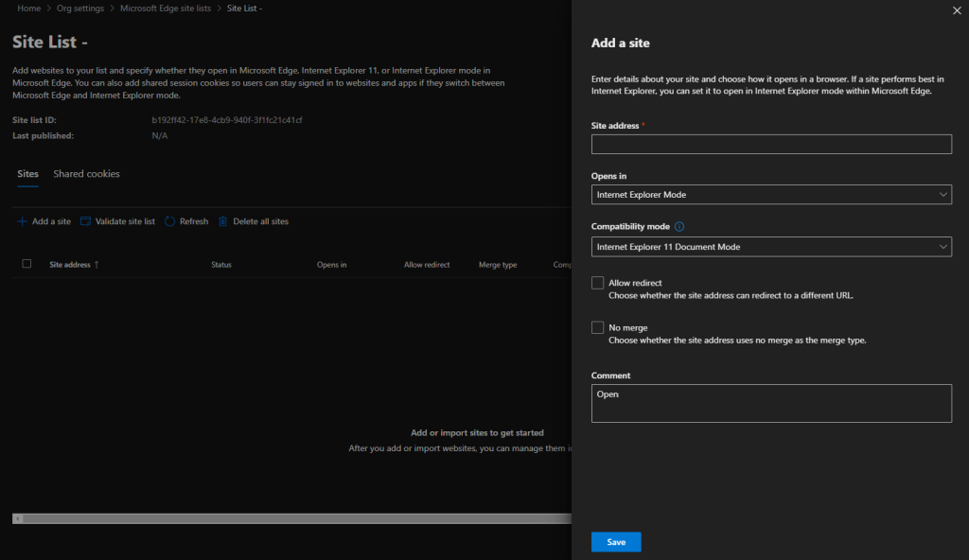Enable the Allow redirect checkbox
969x560 pixels.
tap(598, 283)
